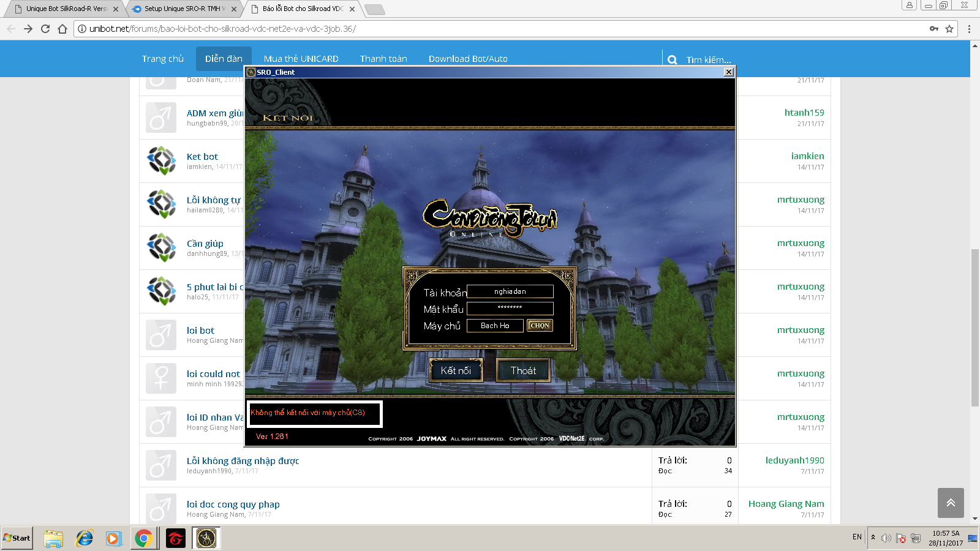
Task: Go to Thanh toán page
Action: (x=383, y=59)
